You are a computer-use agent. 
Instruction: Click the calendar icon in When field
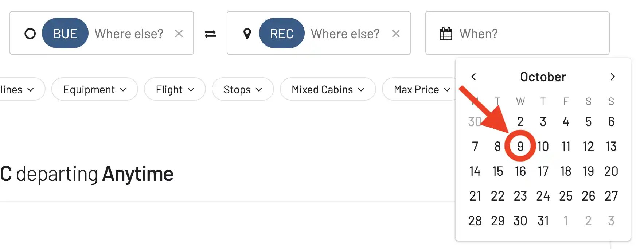coord(446,34)
